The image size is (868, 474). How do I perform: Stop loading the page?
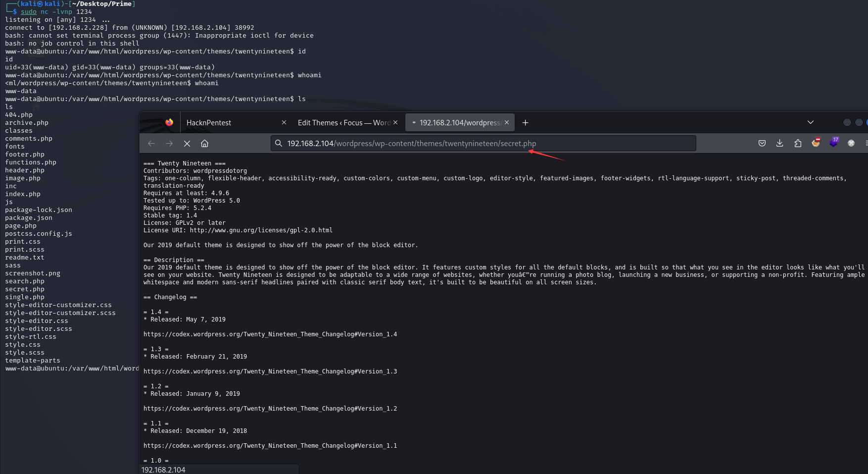[187, 143]
